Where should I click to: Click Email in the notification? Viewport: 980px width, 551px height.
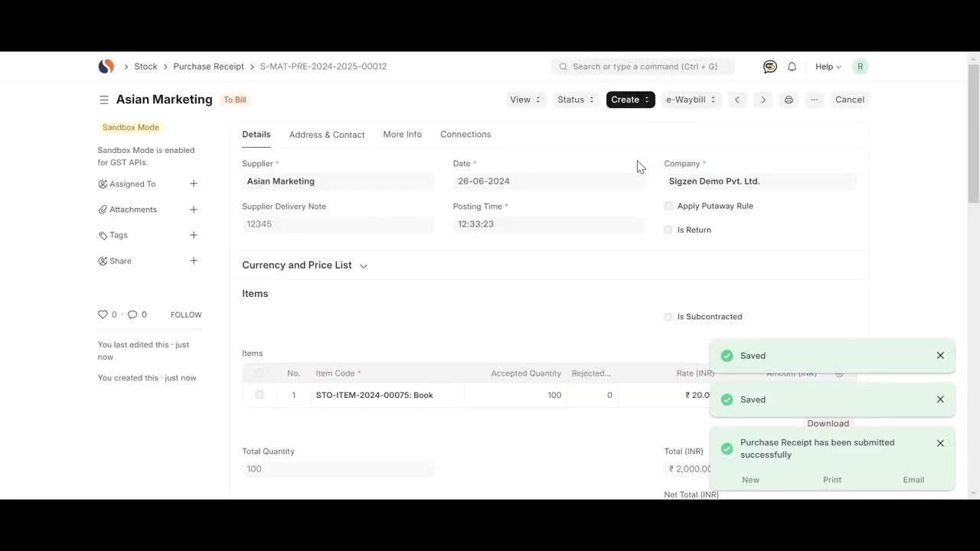point(913,480)
